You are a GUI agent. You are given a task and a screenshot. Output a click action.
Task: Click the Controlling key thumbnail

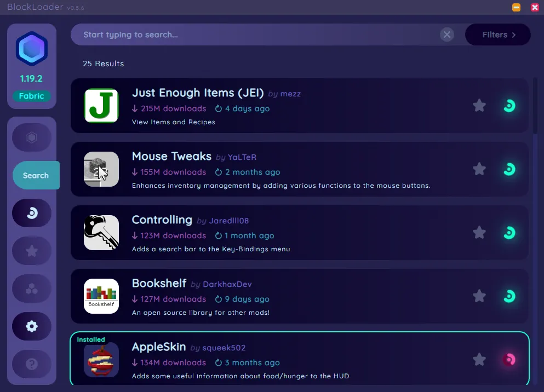(101, 233)
